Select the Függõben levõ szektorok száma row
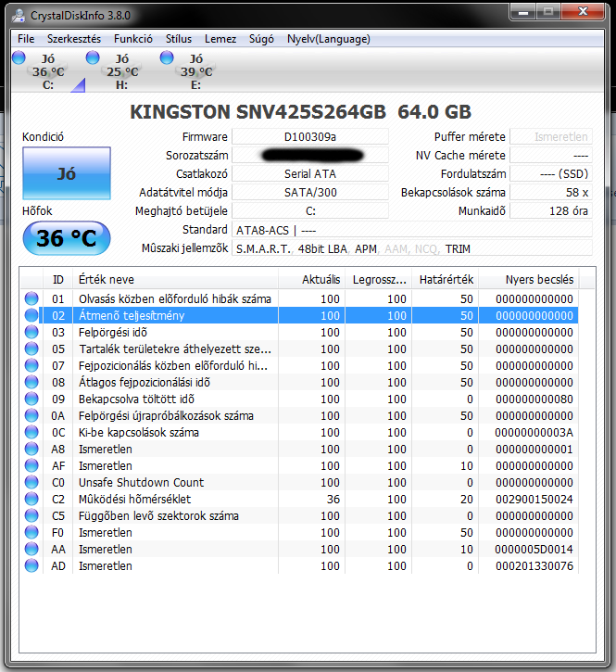The image size is (616, 672). point(300,516)
